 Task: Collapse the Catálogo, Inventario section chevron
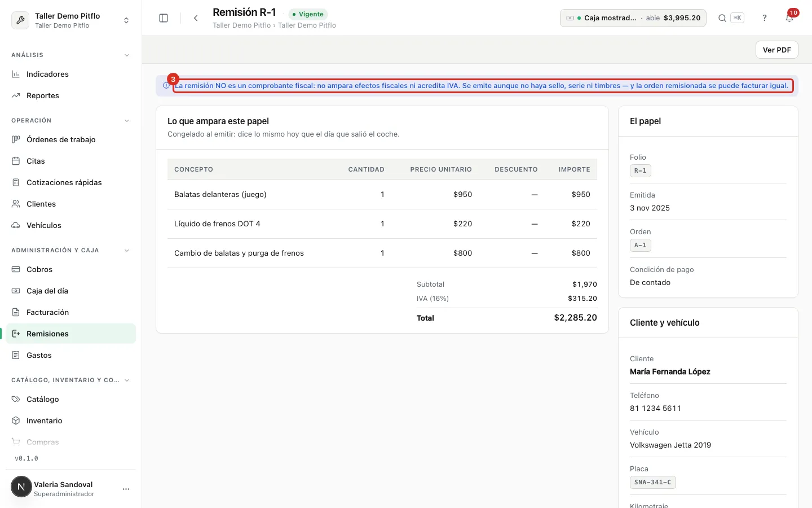(x=126, y=380)
